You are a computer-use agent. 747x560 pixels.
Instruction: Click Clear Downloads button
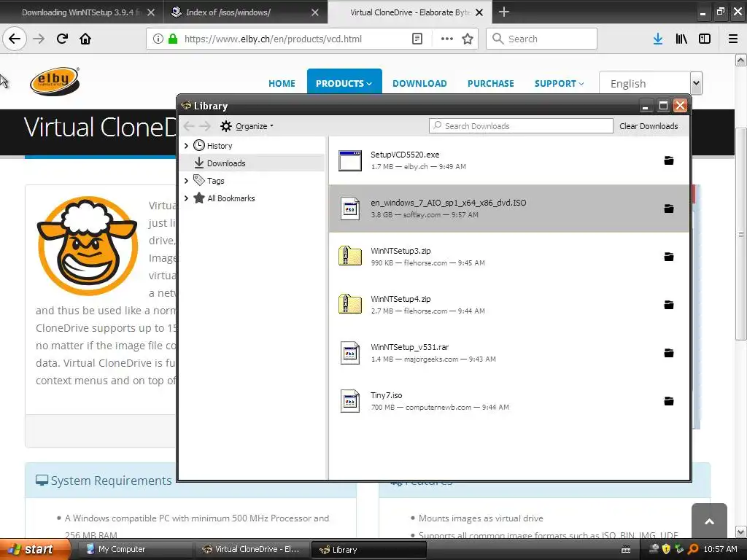pos(649,125)
